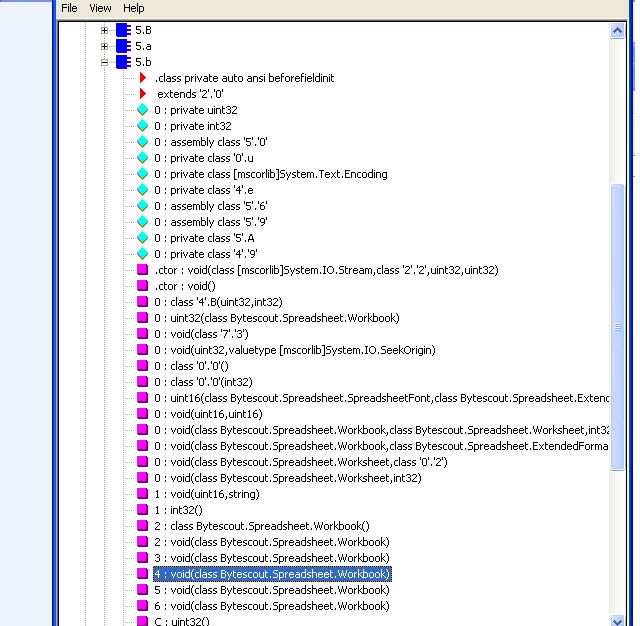This screenshot has height=626, width=640.
Task: Select method '0 : void(uint16,uint16)'
Action: point(208,414)
